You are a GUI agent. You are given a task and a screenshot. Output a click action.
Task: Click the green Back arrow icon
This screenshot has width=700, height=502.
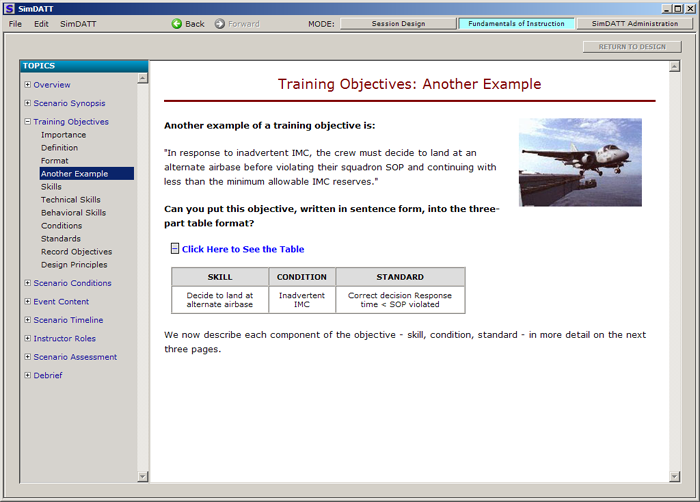[x=177, y=23]
